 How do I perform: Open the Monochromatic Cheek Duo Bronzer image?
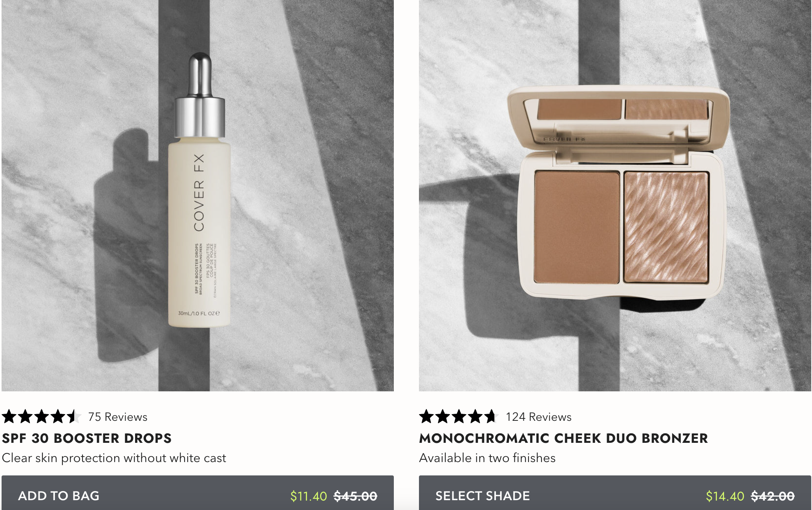615,195
